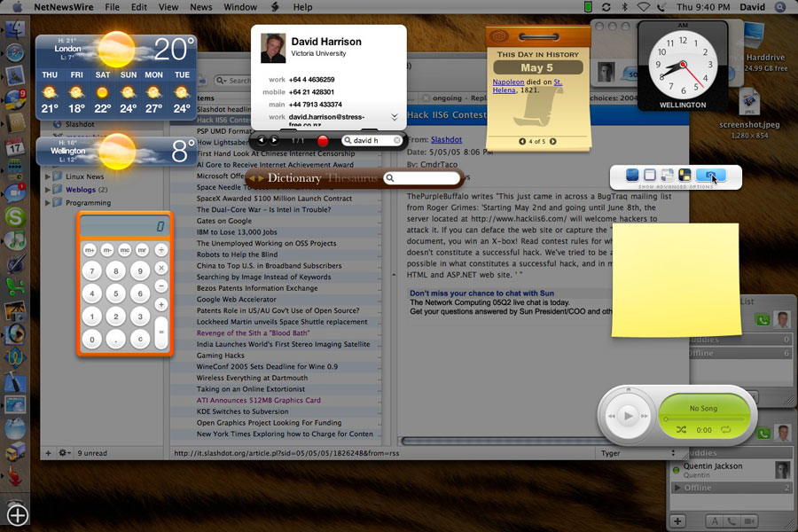798x532 pixels.
Task: Open the View menu
Action: [x=168, y=7]
